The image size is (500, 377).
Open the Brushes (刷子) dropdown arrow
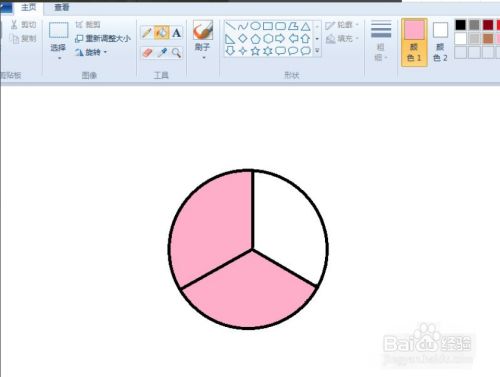(204, 58)
